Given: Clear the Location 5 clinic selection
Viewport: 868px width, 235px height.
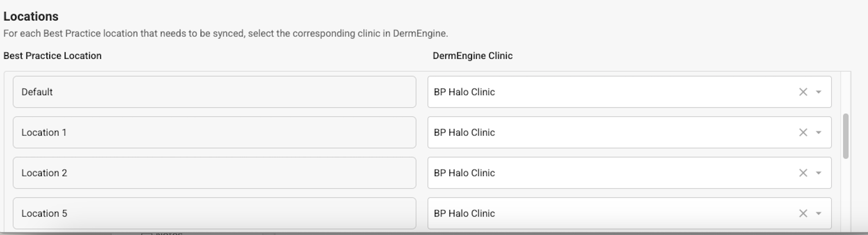Looking at the screenshot, I should coord(803,213).
